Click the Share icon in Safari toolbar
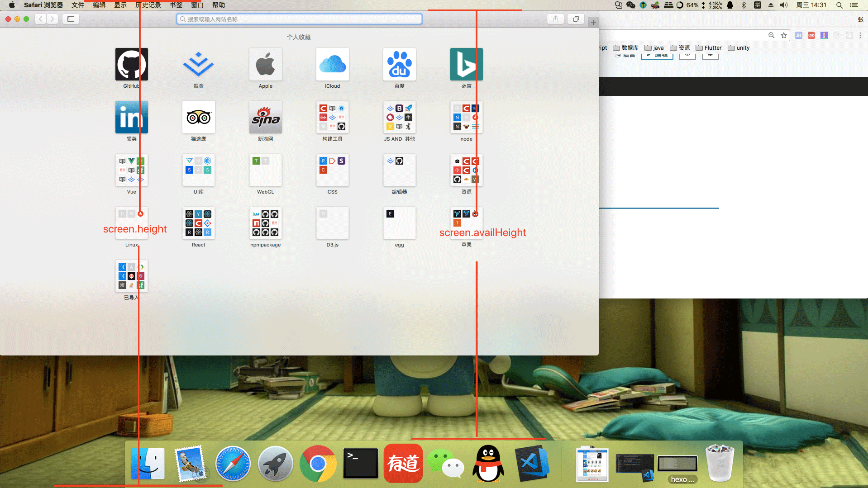This screenshot has width=868, height=488. click(x=555, y=19)
